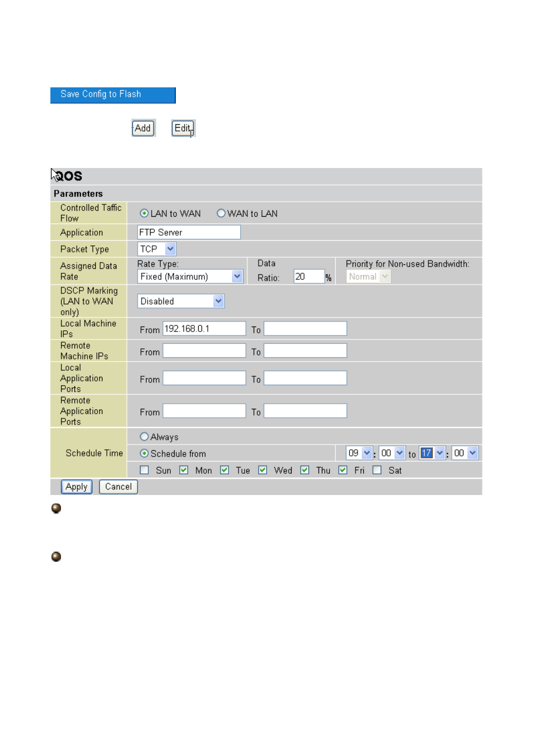Open the Priority Normal dropdown
534x756 pixels.
[368, 277]
